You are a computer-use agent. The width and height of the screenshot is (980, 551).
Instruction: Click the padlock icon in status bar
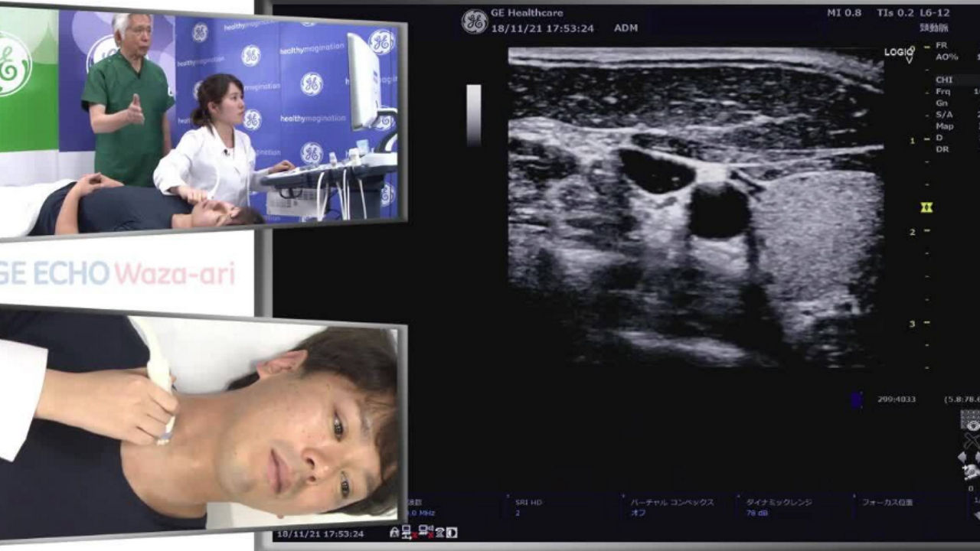pos(394,532)
